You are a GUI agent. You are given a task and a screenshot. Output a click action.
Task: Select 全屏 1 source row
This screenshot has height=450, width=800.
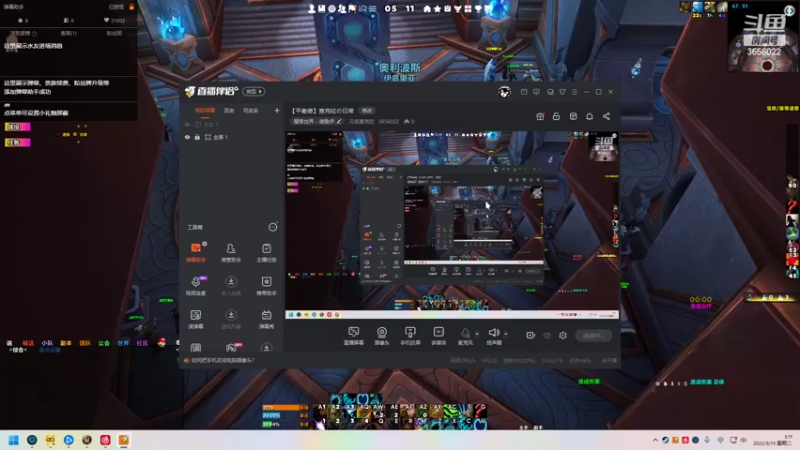coord(231,137)
